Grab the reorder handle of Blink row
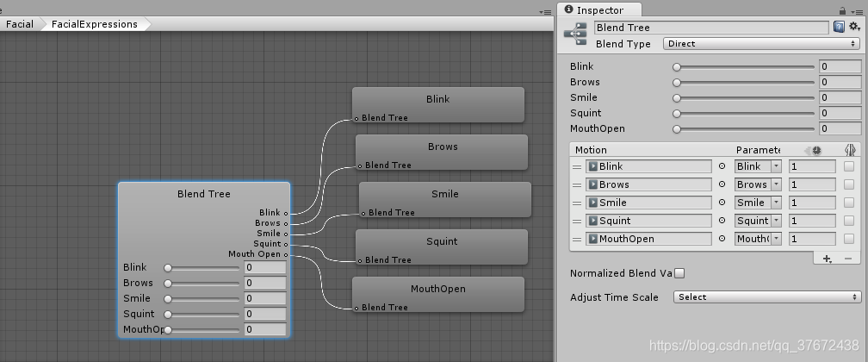Screen dimensions: 868x362 pyautogui.click(x=577, y=166)
